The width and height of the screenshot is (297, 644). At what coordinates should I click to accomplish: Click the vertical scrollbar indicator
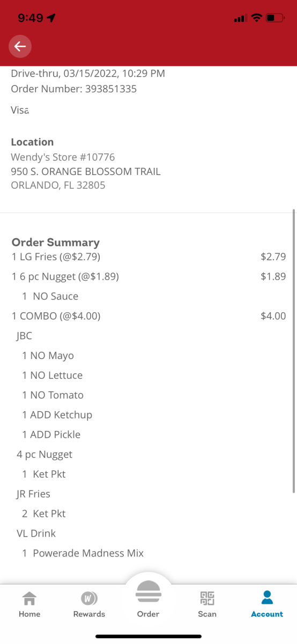[294, 351]
